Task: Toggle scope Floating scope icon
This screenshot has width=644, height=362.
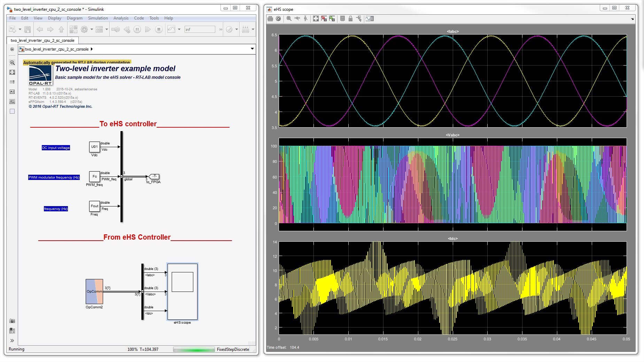Action: pos(343,18)
